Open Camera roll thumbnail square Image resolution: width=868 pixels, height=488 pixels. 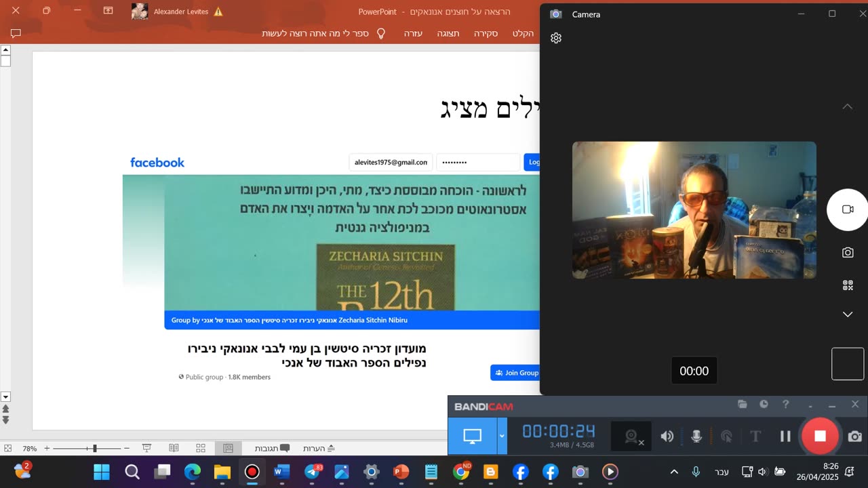click(x=848, y=364)
